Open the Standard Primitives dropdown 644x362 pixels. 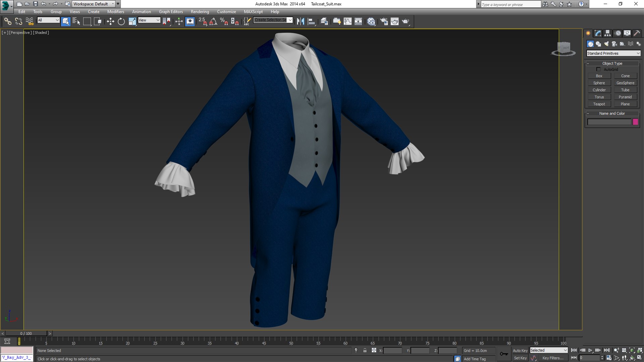613,53
